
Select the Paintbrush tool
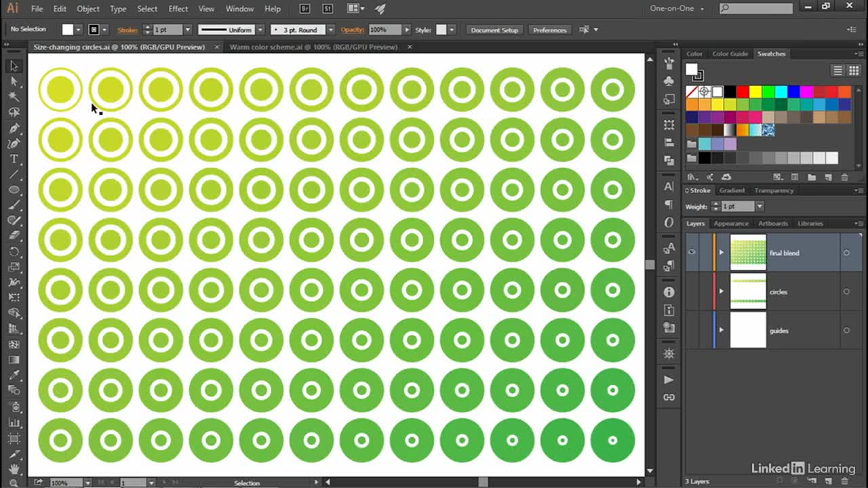14,205
